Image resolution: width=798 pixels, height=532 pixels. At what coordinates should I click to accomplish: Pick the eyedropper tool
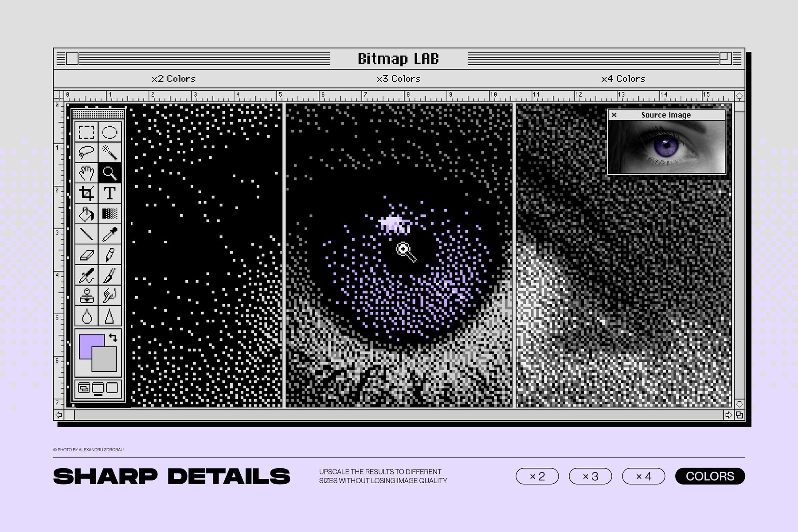tap(110, 234)
